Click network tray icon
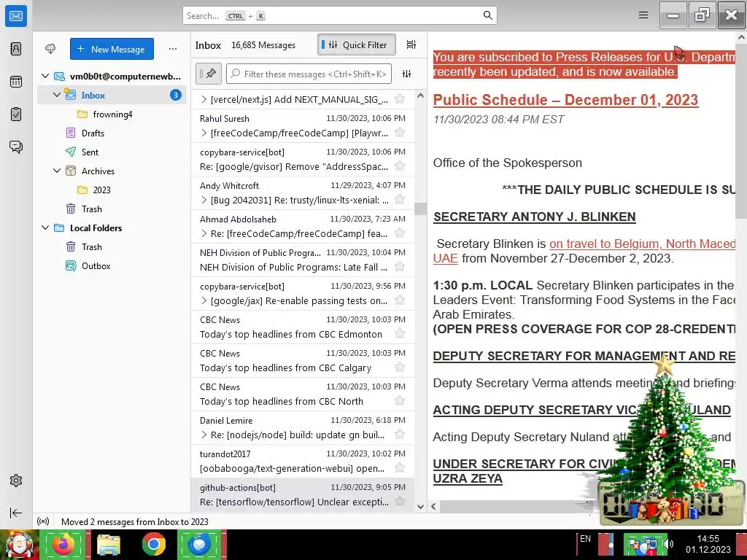 coord(650,544)
